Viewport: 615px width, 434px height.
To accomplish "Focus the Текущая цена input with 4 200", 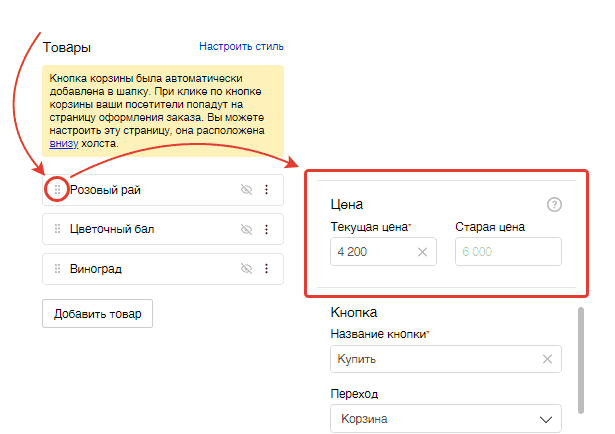I will 383,251.
